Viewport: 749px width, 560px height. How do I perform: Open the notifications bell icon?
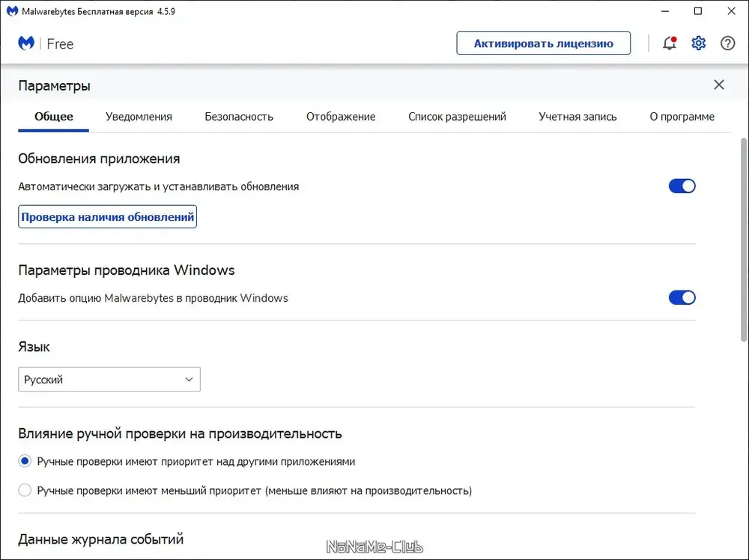pos(670,43)
